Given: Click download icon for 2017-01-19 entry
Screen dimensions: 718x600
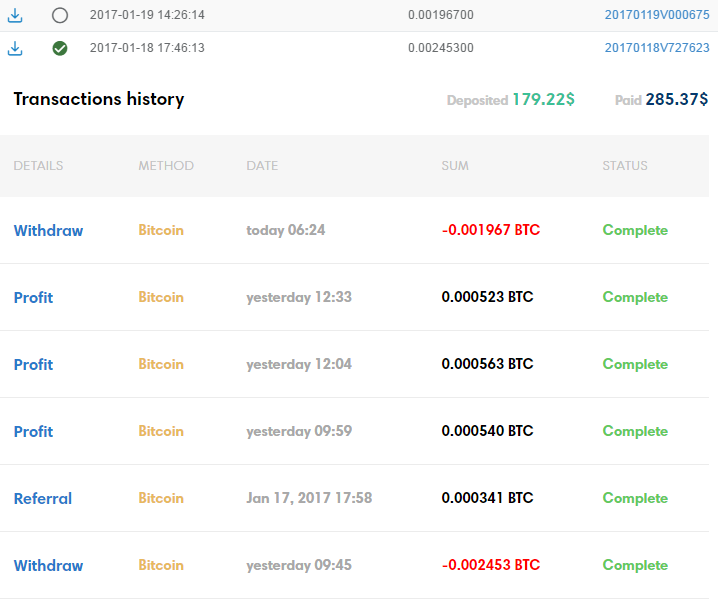Looking at the screenshot, I should point(15,15).
